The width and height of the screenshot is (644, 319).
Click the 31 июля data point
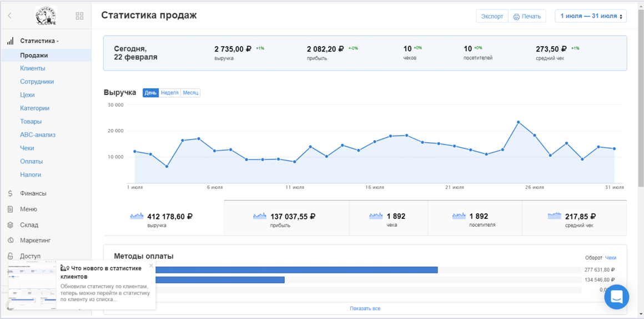[615, 148]
